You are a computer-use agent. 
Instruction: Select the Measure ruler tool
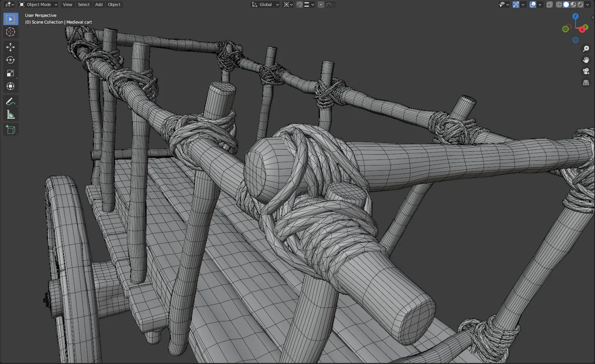tap(10, 115)
